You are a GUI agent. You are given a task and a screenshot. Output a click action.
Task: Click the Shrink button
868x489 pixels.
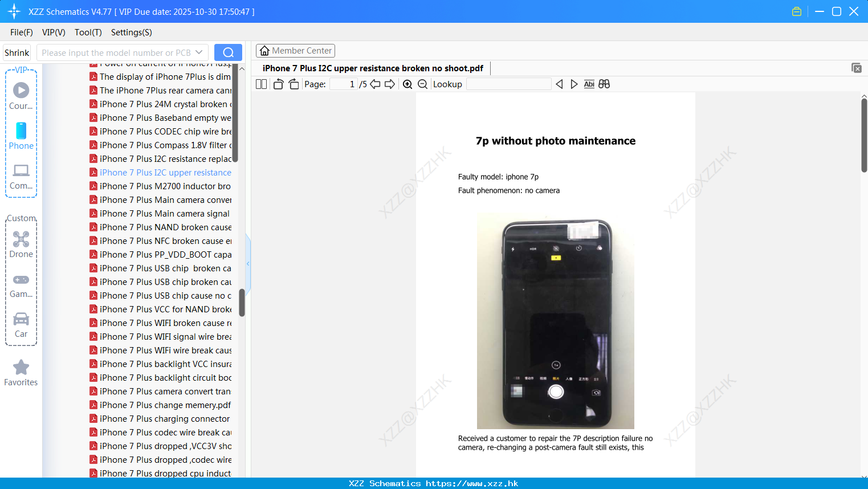tap(17, 52)
